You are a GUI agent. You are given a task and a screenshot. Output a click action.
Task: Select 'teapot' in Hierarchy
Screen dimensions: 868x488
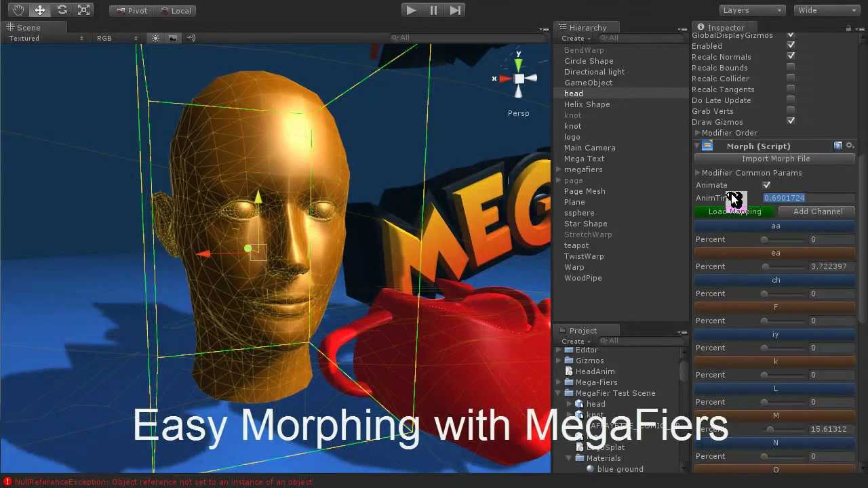click(x=576, y=245)
